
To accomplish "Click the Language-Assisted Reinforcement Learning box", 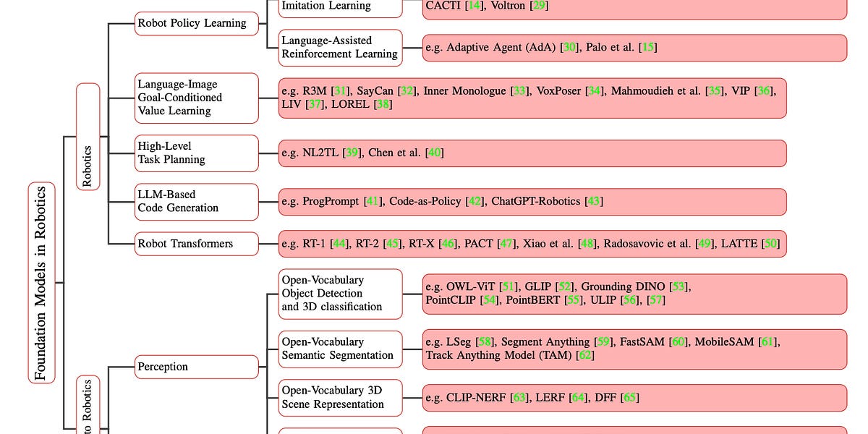I will tap(340, 47).
